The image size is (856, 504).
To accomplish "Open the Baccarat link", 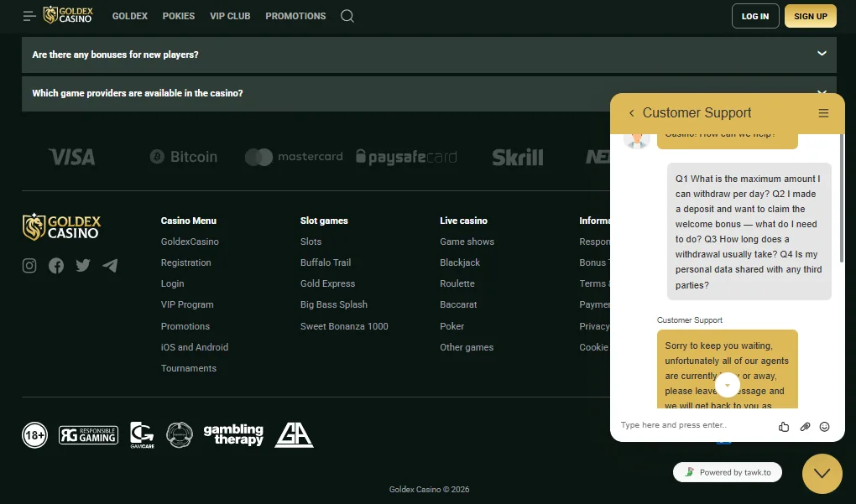I will (x=458, y=304).
